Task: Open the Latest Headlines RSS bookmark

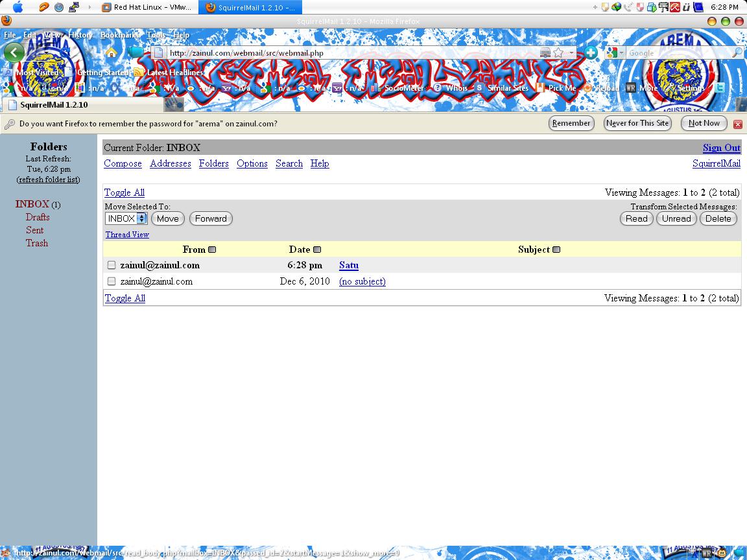Action: coord(169,73)
